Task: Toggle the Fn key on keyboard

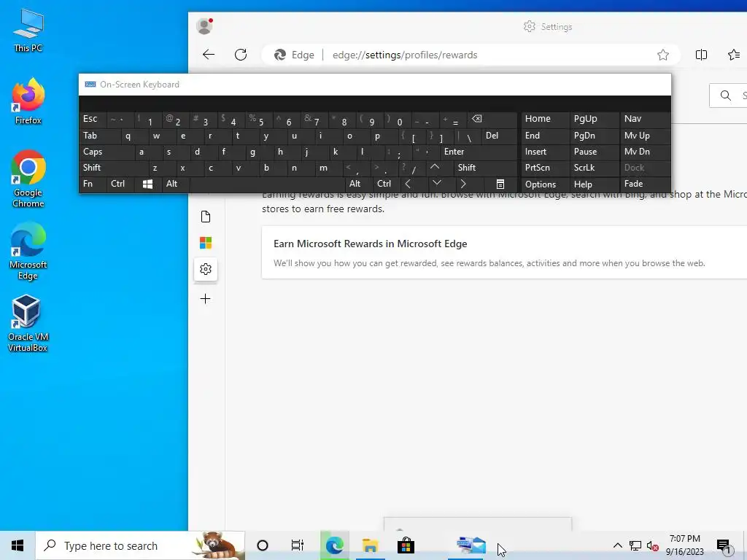Action: 93,184
